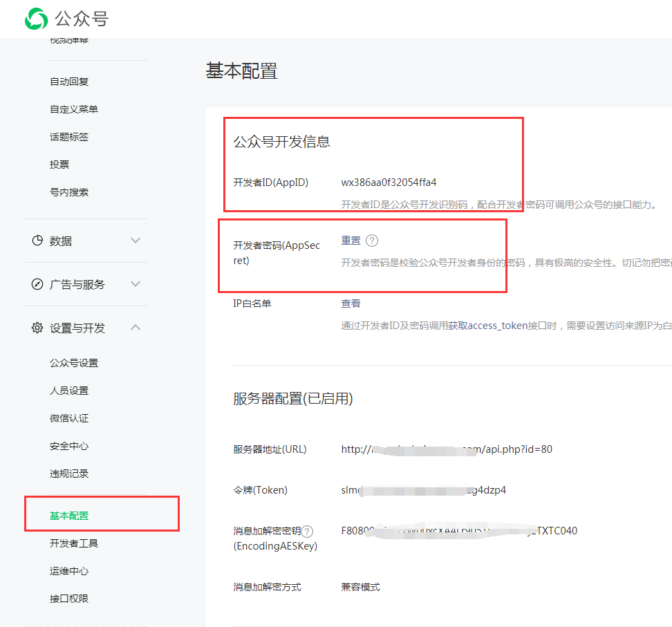
Task: Click the 服务器地址(URL) label
Action: 270,449
